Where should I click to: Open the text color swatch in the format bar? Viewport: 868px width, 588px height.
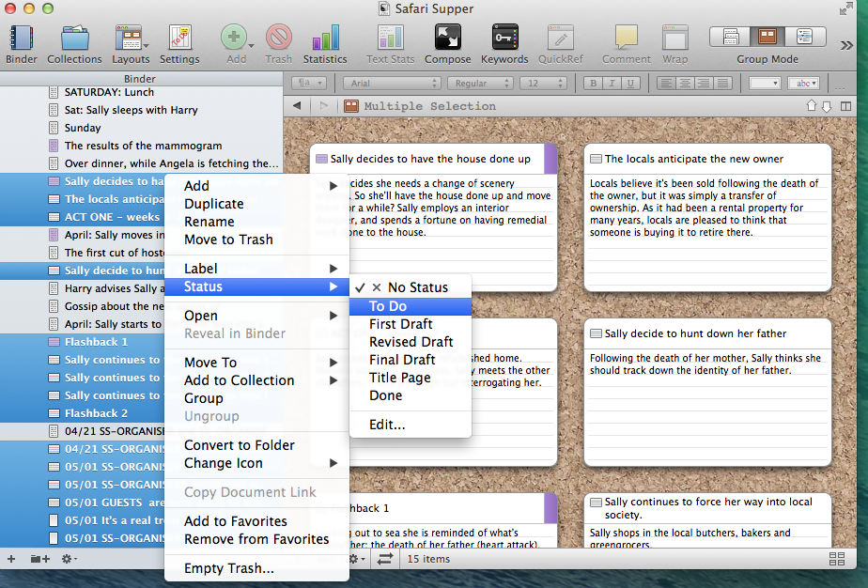pyautogui.click(x=765, y=83)
